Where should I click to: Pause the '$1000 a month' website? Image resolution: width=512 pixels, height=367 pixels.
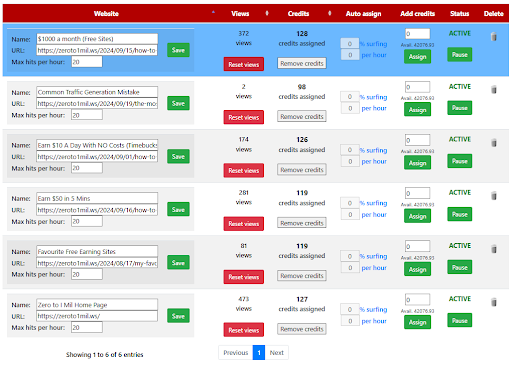coord(459,55)
